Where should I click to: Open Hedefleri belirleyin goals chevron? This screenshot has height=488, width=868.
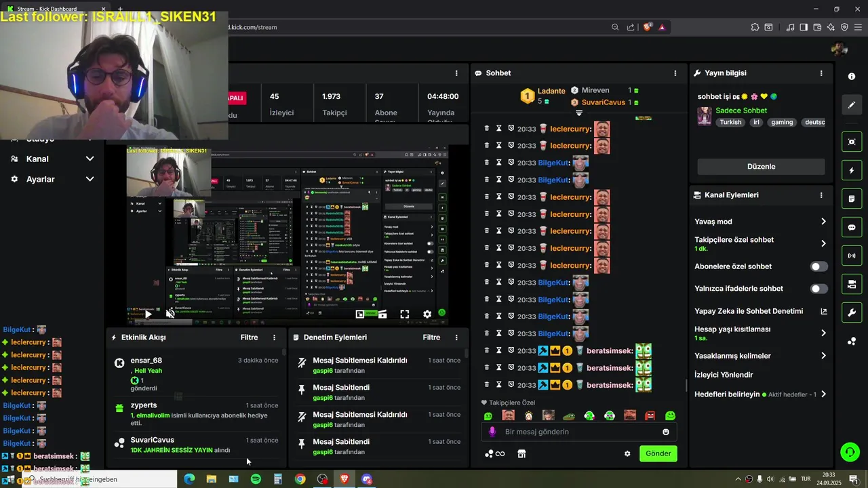(x=823, y=394)
